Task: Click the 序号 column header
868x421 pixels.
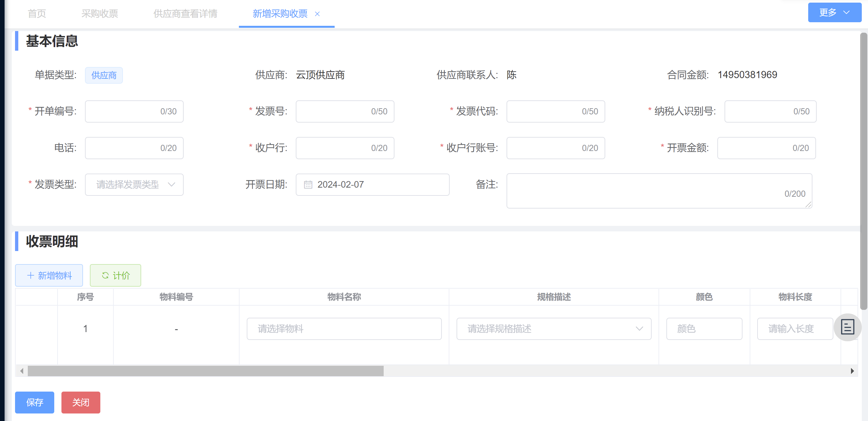Action: [85, 297]
